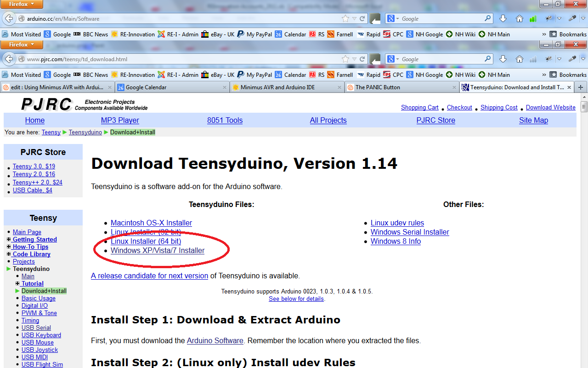The image size is (588, 368).
Task: Open the MP3 Player navigation link
Action: 121,121
